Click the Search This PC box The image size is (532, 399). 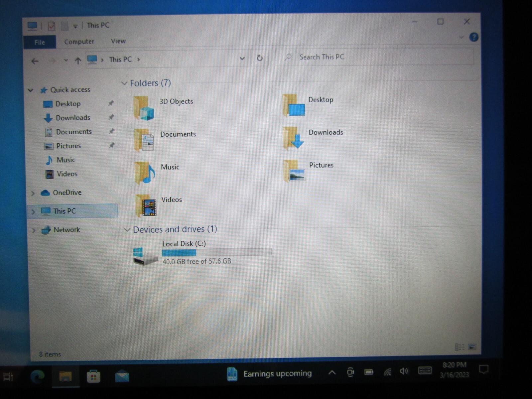tap(374, 57)
